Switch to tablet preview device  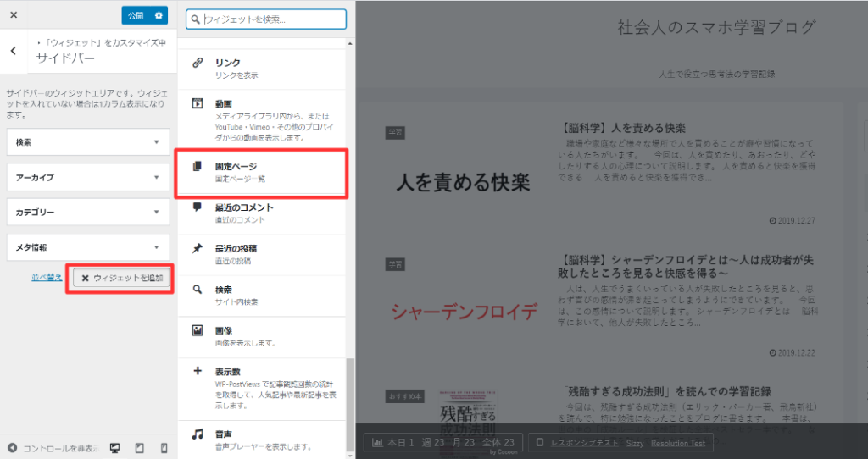tap(140, 447)
